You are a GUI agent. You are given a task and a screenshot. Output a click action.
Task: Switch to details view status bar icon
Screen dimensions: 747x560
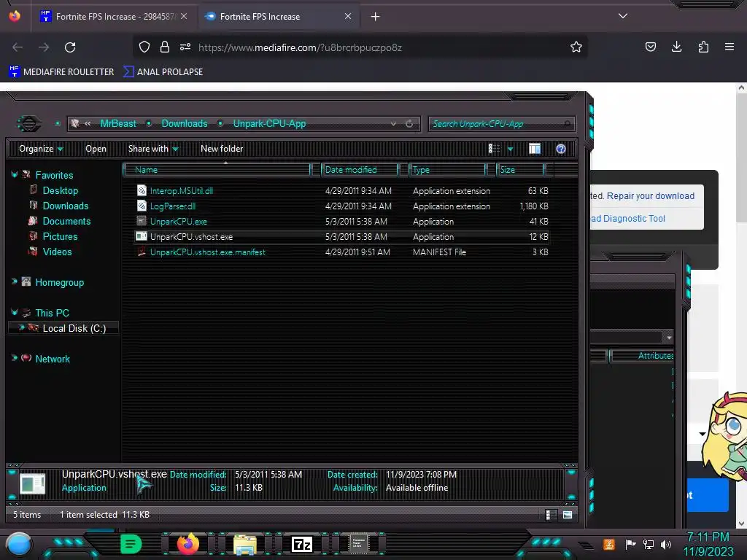551,515
